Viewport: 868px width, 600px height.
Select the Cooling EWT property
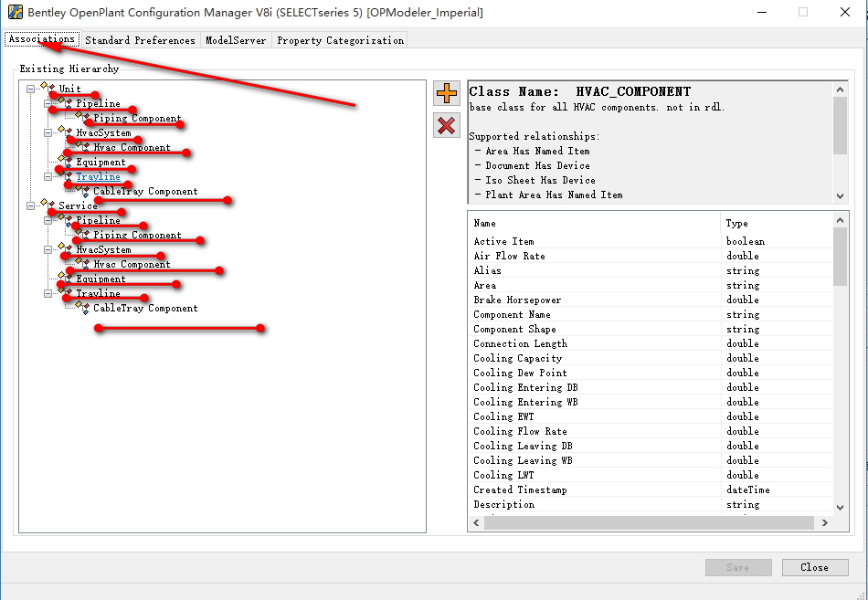(x=651, y=416)
